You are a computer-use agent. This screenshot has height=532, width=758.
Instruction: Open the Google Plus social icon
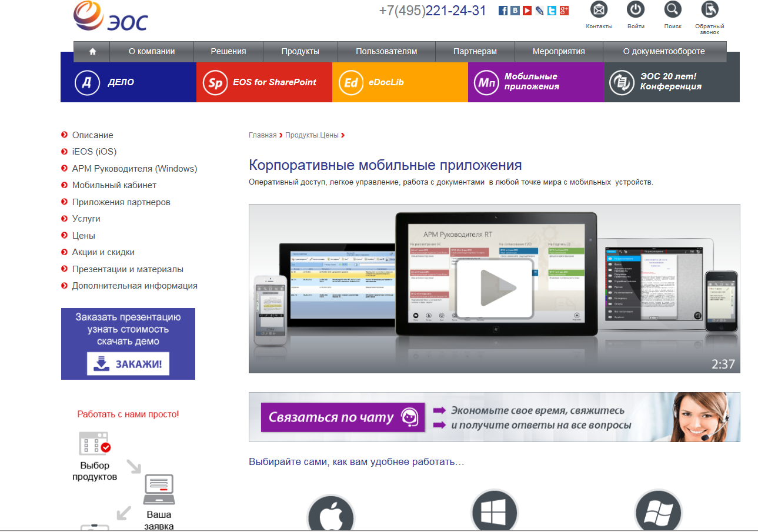564,10
